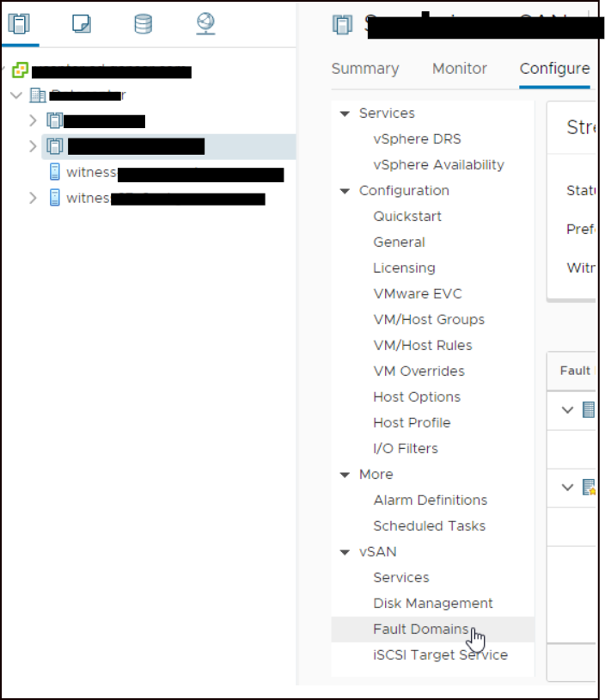Switch to VMs and Templates view
Image resolution: width=605 pixels, height=700 pixels.
[81, 23]
